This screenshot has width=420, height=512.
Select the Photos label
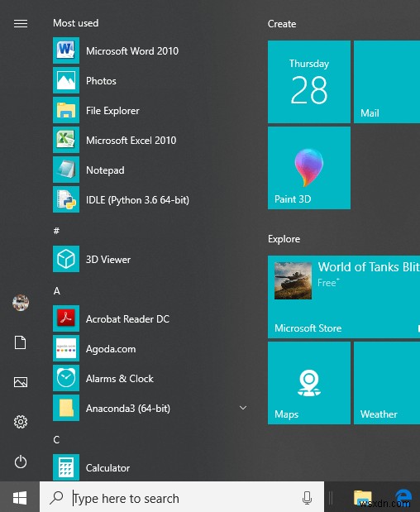101,81
